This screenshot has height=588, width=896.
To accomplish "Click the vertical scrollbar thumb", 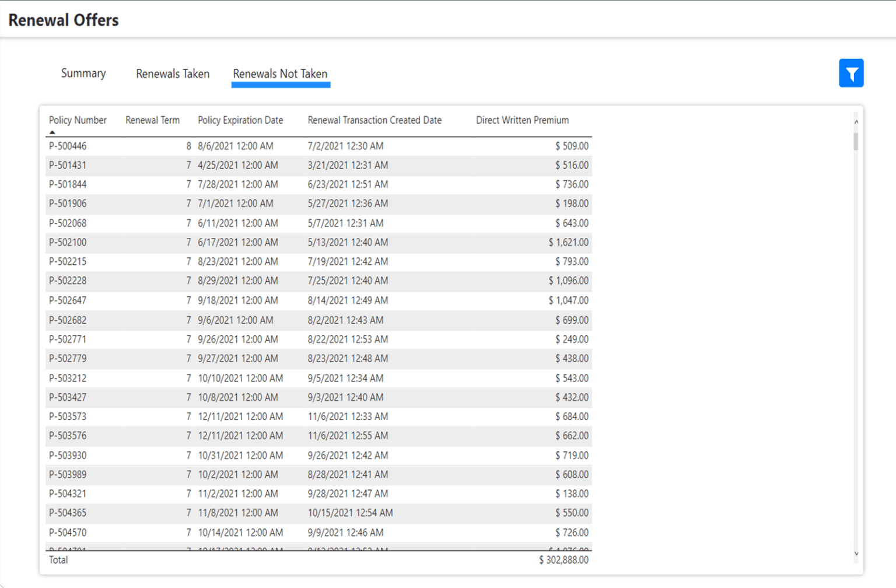I will (856, 141).
